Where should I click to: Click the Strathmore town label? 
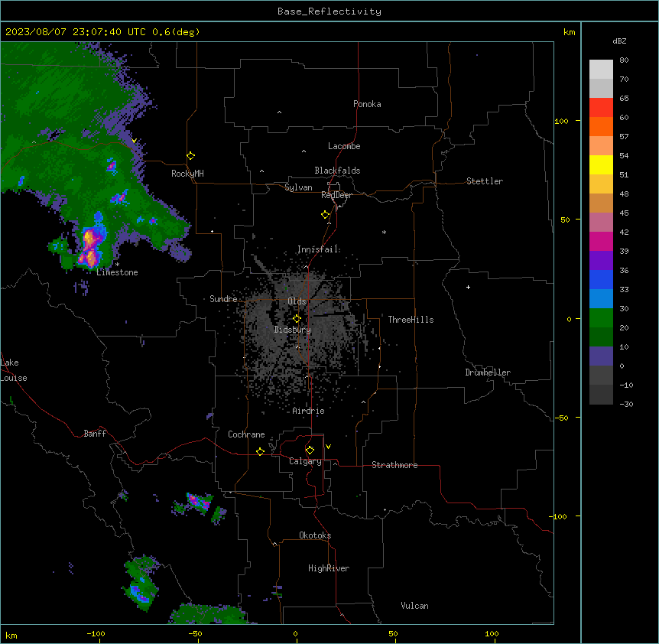[x=394, y=465]
